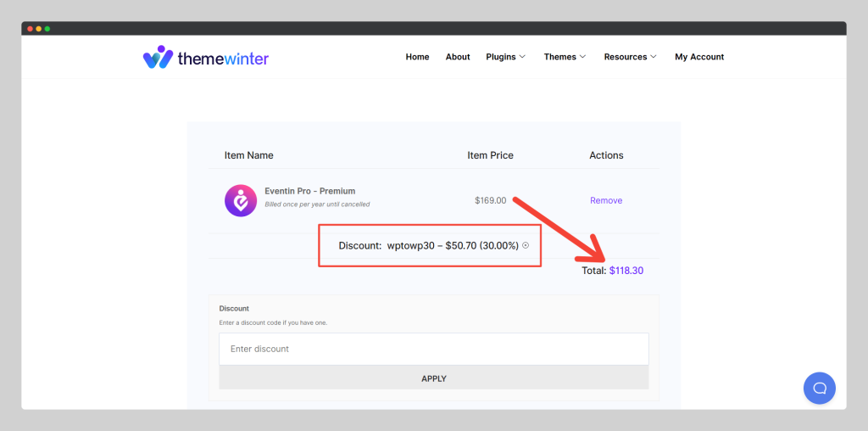The height and width of the screenshot is (431, 868).
Task: Click 'Enter a discount code if you have one' text
Action: [274, 322]
